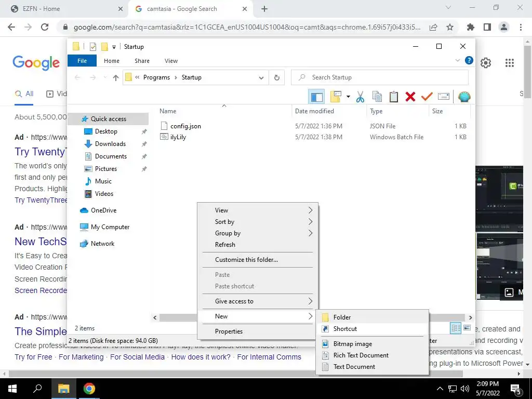Show hidden system tray icons
532x399 pixels.
pos(440,389)
